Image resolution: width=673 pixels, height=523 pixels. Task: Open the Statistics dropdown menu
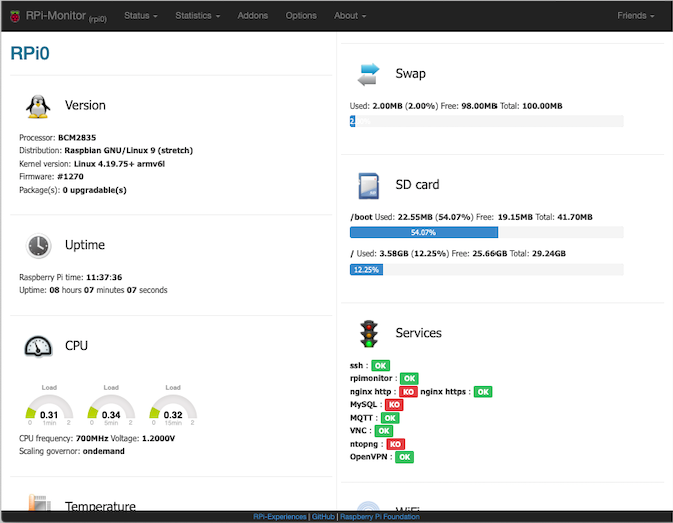197,16
